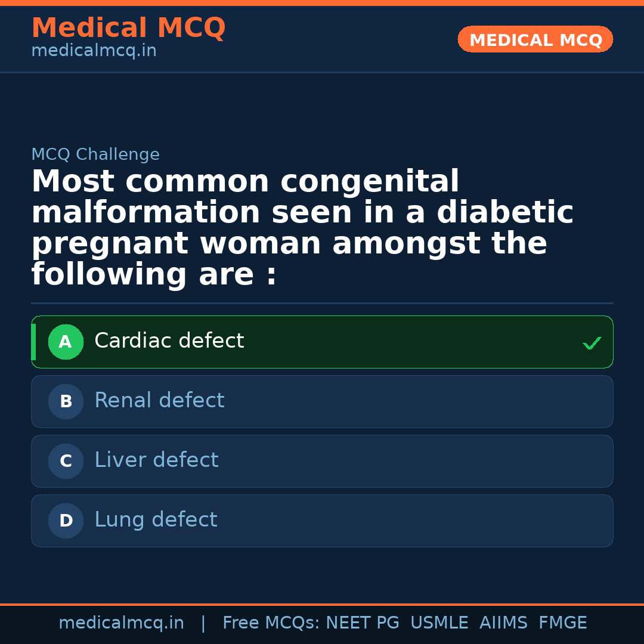Click the orange MEDICAL MCQ badge
Screen dimensions: 644x644
535,40
